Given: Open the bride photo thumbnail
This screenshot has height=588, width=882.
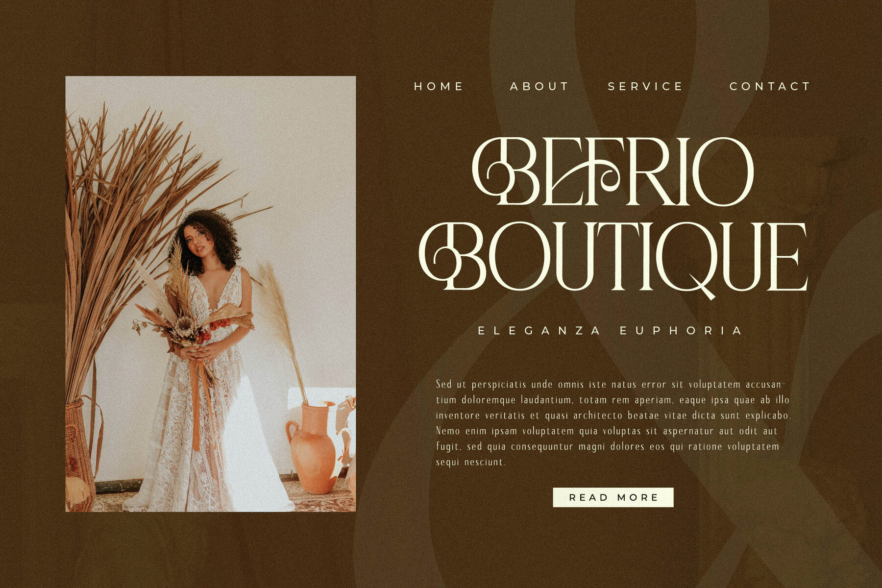Looking at the screenshot, I should point(211,294).
